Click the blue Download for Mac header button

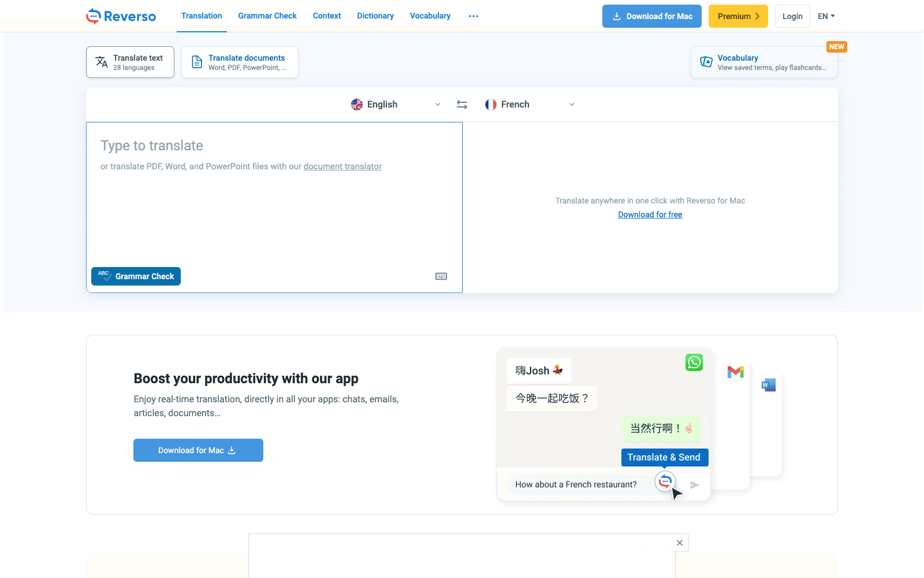[x=652, y=16]
